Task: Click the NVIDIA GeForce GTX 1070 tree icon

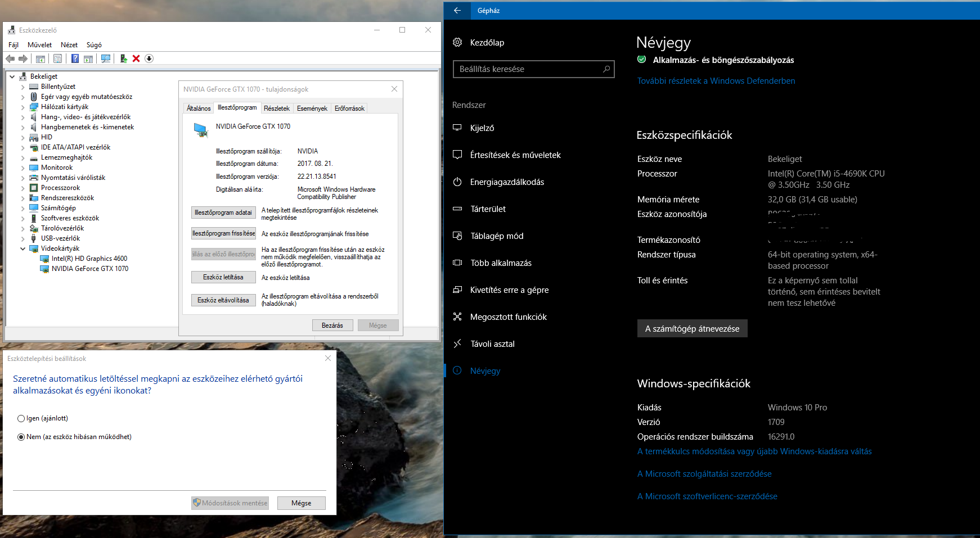Action: (44, 269)
